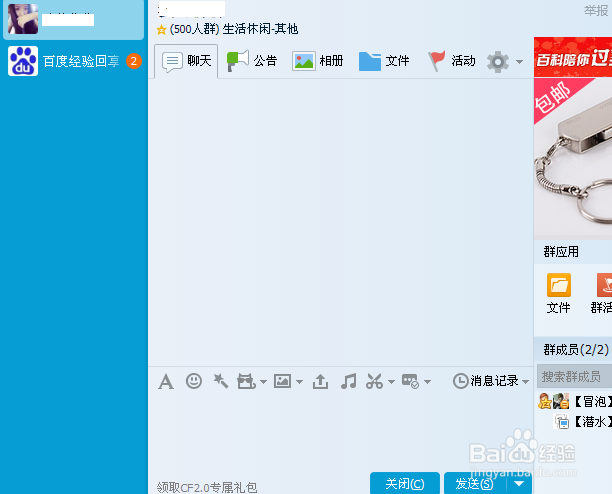Open the 包邮 USB drive ad

coord(573,159)
